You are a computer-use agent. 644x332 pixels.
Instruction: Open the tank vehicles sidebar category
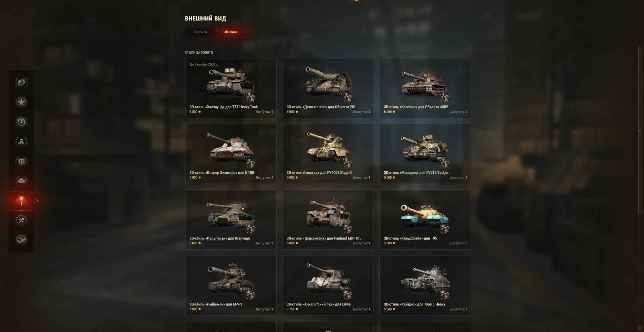pos(21,181)
